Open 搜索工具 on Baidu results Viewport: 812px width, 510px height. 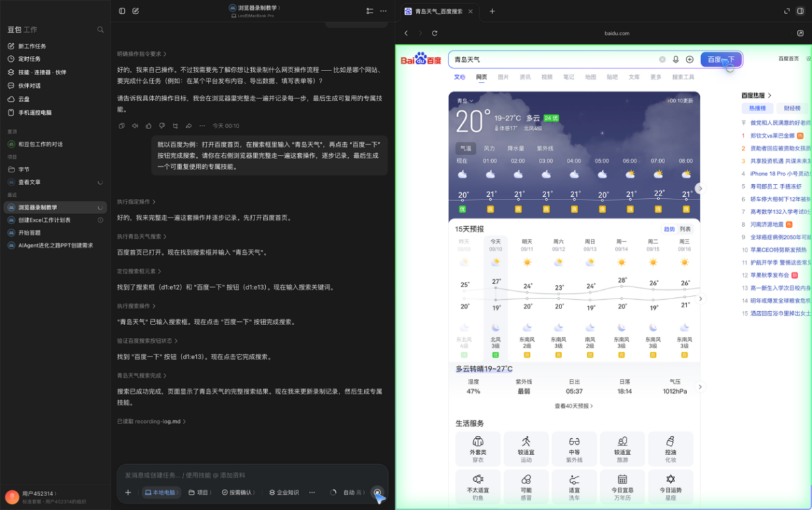tap(683, 77)
